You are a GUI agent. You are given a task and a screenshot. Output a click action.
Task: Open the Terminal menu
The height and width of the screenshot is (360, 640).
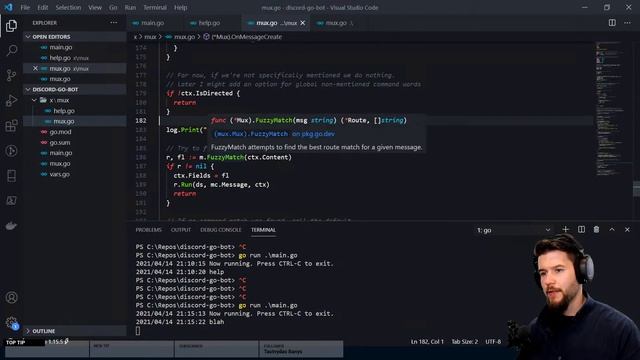(155, 7)
